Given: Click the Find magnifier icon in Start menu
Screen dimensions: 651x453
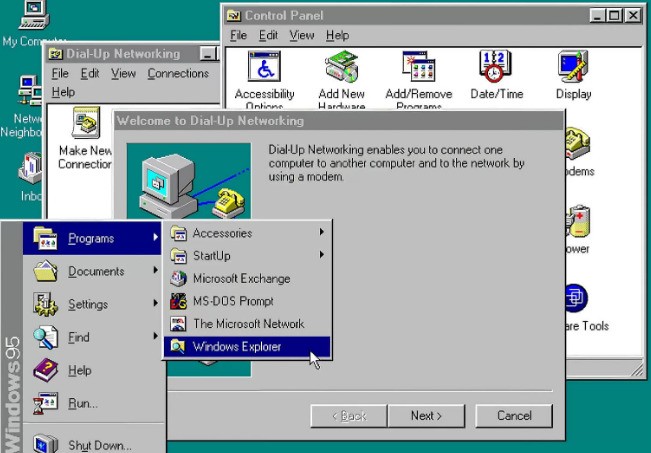Looking at the screenshot, I should tap(45, 337).
